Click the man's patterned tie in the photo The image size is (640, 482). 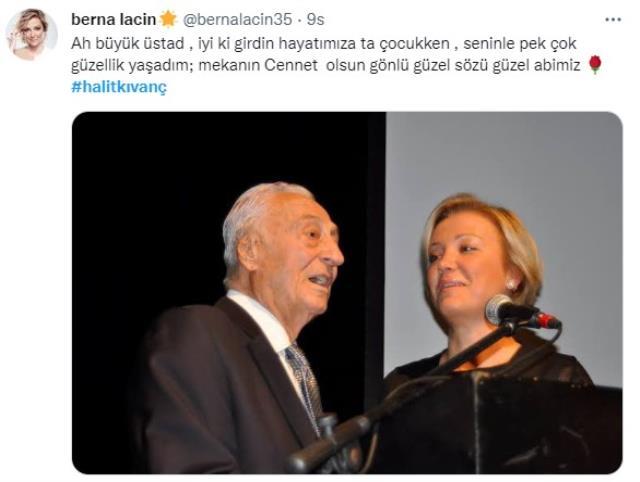pyautogui.click(x=305, y=384)
